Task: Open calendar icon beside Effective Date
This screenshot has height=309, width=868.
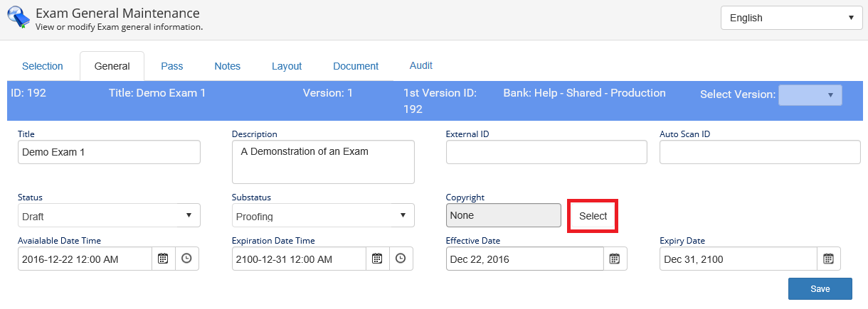Action: 615,259
